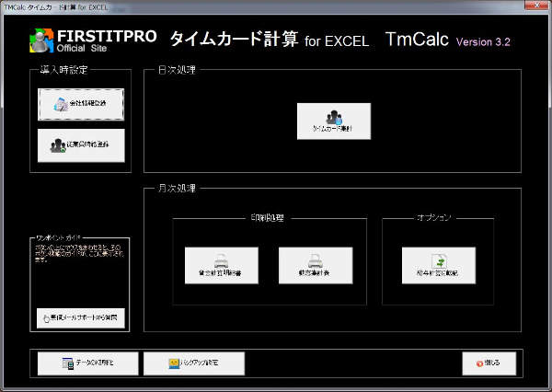Transfer data to payroll calculation (給与計算に転記)
This screenshot has width=552, height=392.
[x=439, y=265]
